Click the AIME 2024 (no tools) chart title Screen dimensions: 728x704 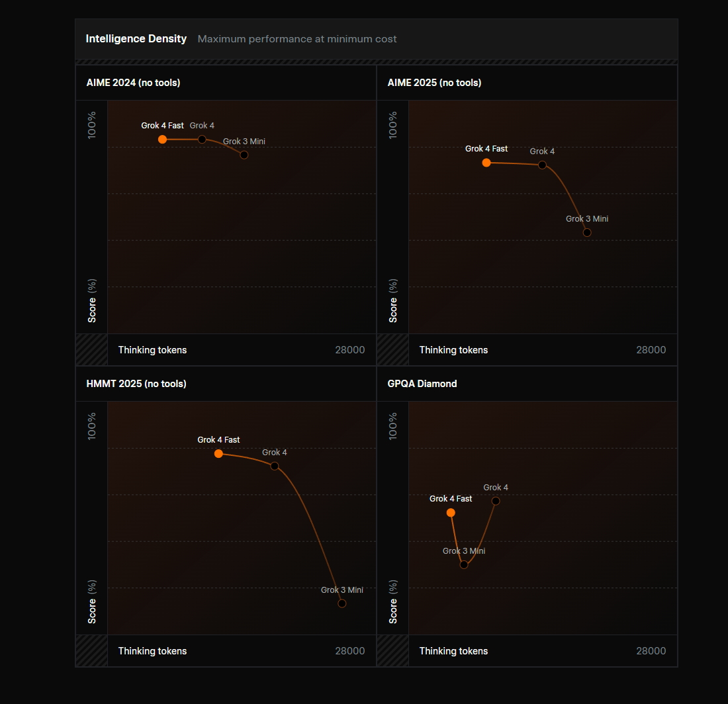(x=133, y=83)
